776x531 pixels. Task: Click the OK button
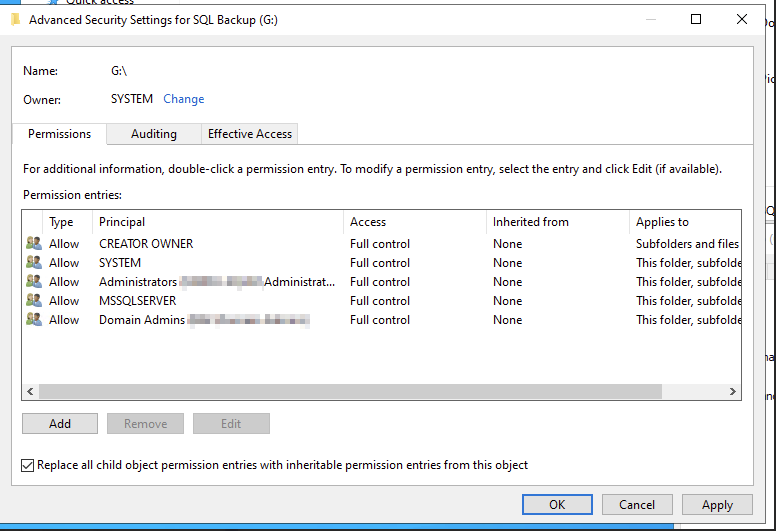[x=557, y=505]
